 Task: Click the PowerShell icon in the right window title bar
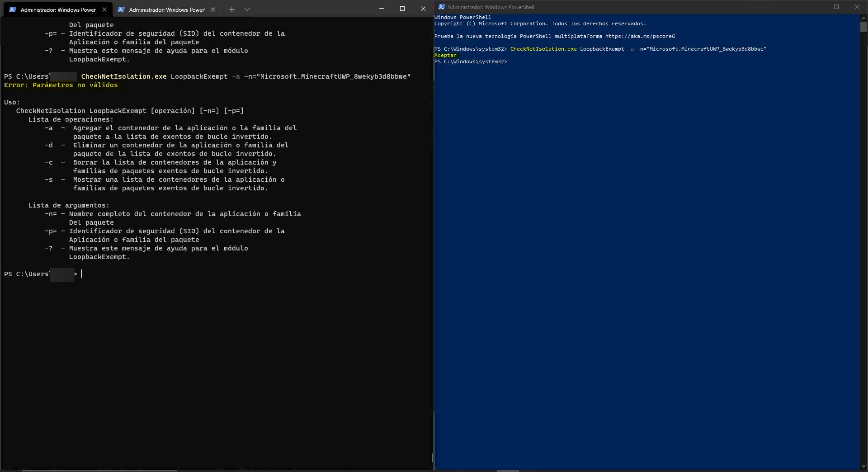441,7
